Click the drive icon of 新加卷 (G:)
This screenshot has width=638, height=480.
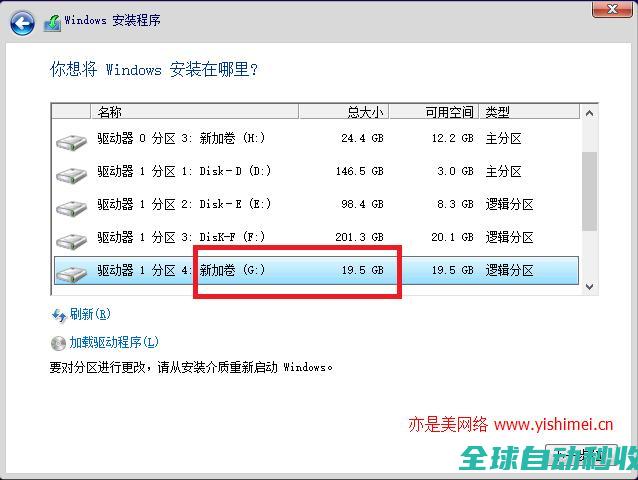pyautogui.click(x=71, y=272)
